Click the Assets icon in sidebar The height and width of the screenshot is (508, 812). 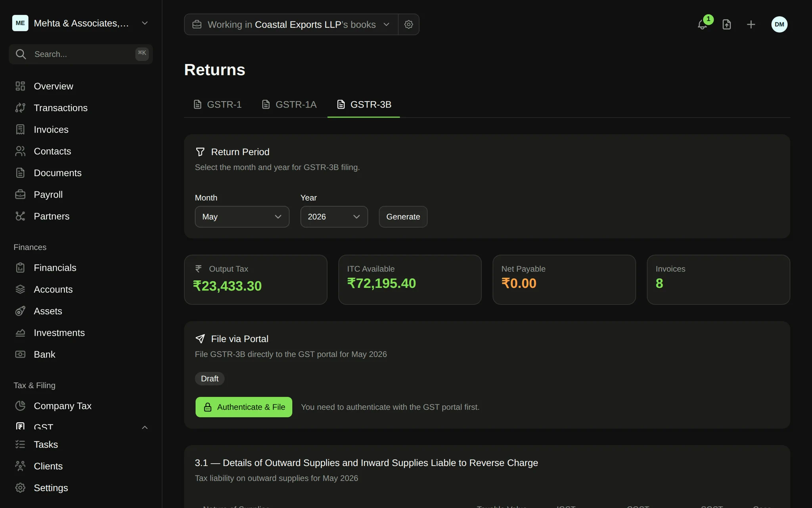[20, 311]
